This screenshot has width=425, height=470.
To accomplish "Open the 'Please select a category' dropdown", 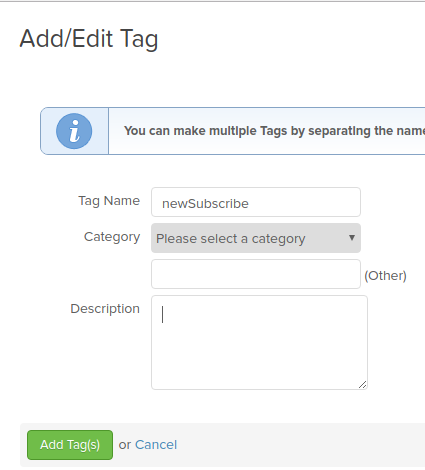I will (x=256, y=238).
